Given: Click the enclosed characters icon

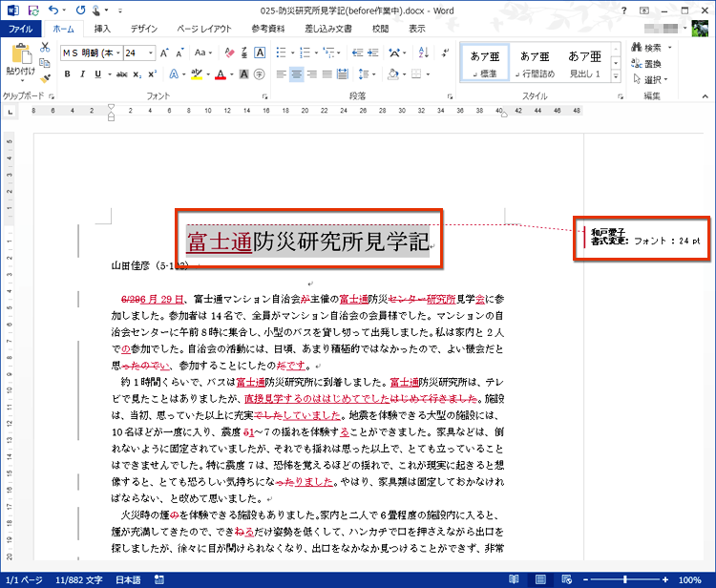Looking at the screenshot, I should [x=260, y=73].
